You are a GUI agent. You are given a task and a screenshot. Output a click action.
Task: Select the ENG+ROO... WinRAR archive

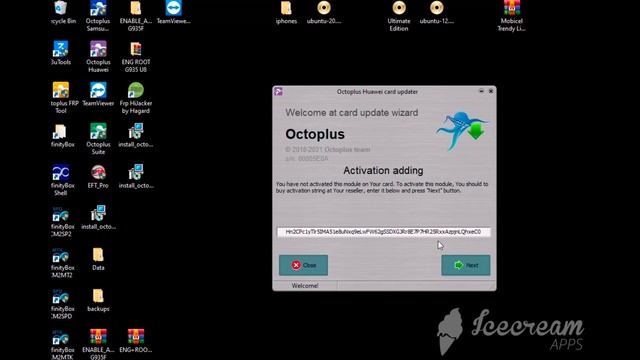point(136,341)
